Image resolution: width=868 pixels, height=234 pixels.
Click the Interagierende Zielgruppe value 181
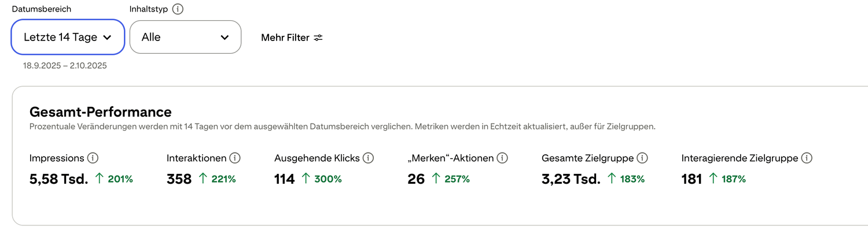(692, 179)
